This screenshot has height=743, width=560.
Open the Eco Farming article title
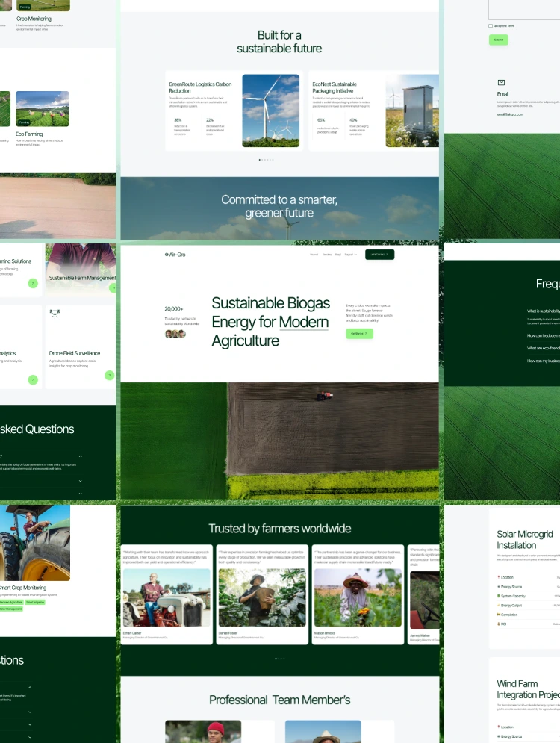coord(29,134)
